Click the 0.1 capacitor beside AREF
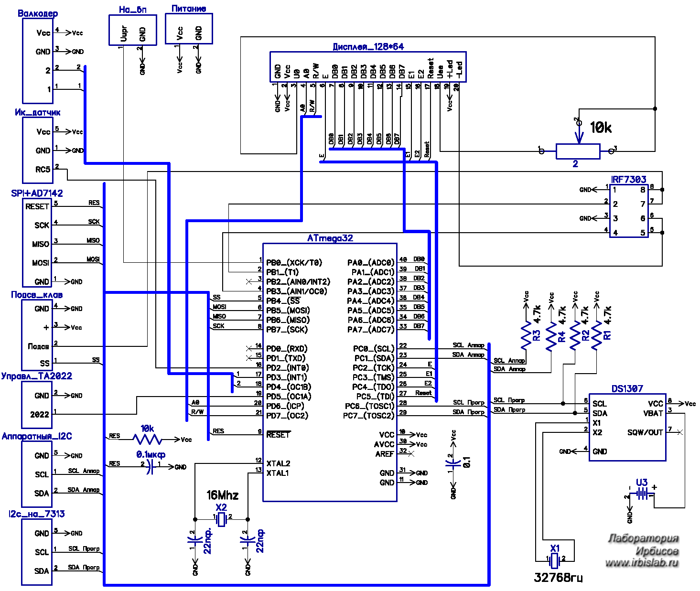 coord(453,463)
